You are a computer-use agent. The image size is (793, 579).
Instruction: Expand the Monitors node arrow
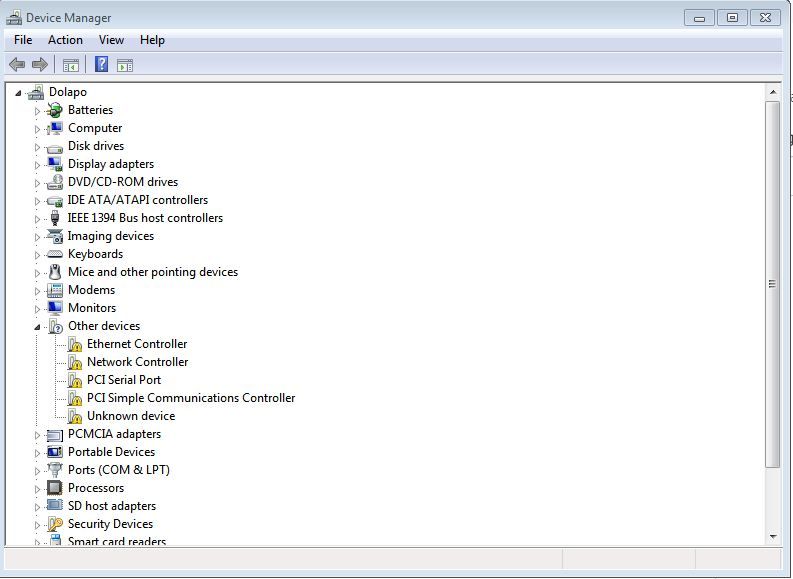click(x=37, y=309)
